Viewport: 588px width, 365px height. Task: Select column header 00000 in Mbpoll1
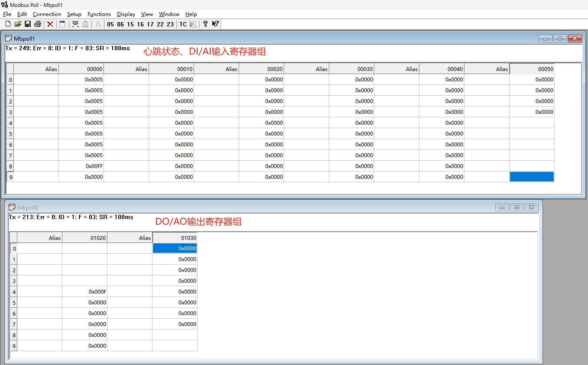click(81, 68)
